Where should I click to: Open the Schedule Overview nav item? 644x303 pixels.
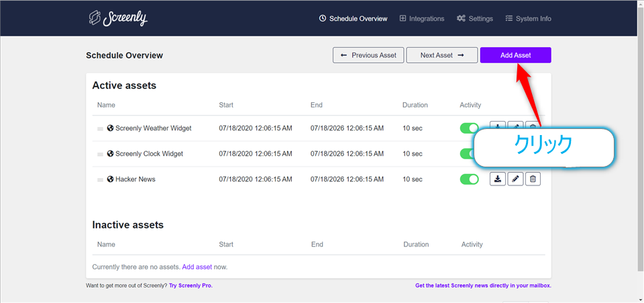click(x=354, y=19)
